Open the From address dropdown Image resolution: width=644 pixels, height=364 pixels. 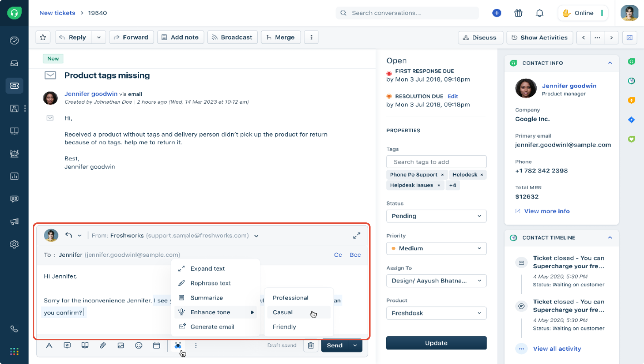pos(256,236)
